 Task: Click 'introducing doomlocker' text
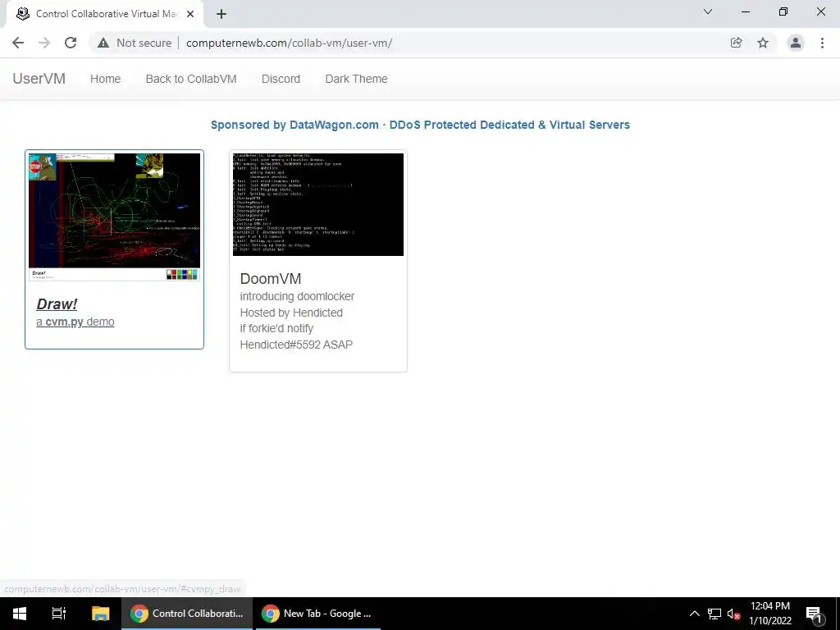click(297, 296)
